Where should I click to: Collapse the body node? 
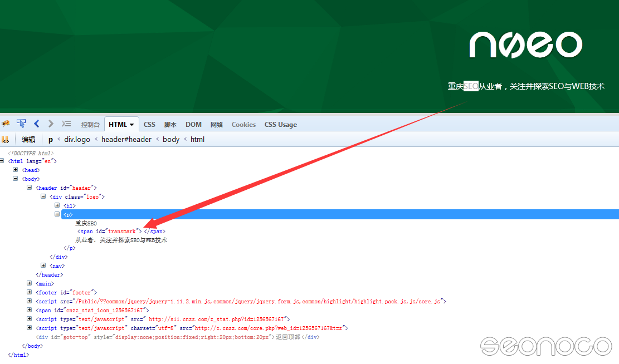16,179
